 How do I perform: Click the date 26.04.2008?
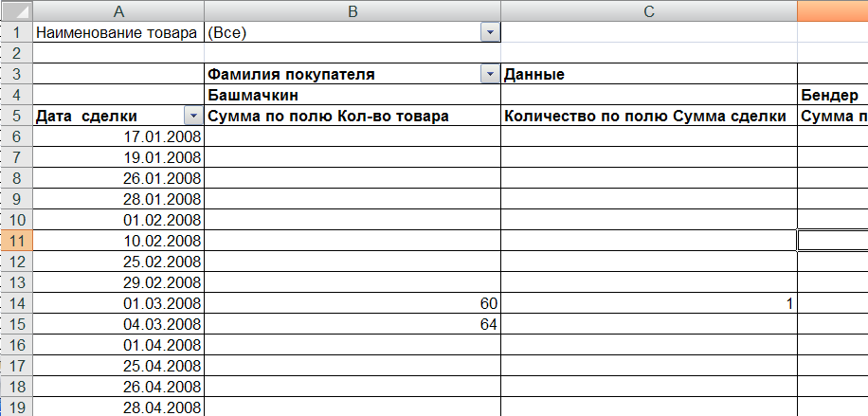click(119, 386)
